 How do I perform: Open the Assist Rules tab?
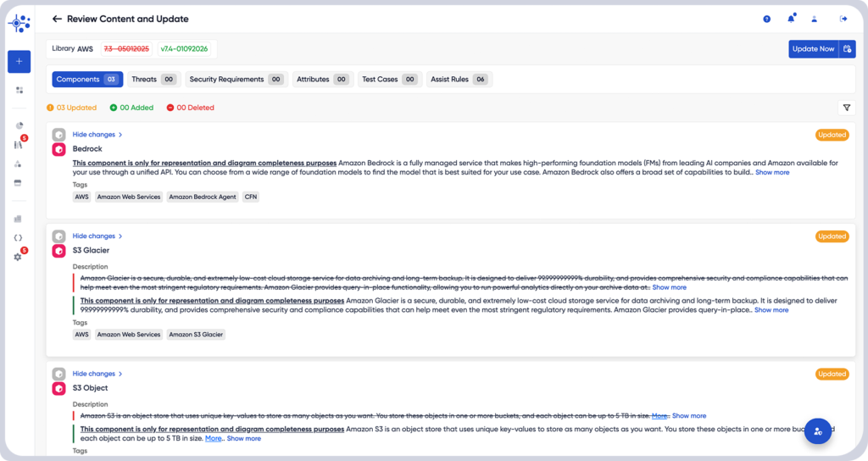pos(459,80)
